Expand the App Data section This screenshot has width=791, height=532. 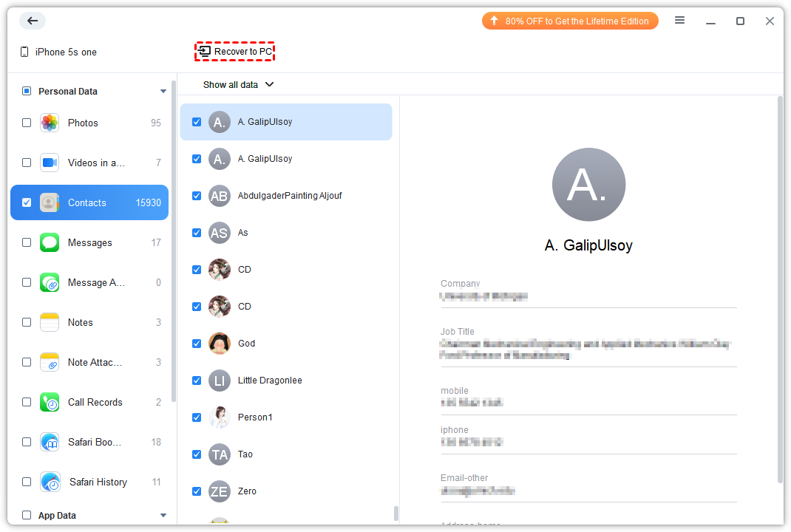click(x=163, y=516)
